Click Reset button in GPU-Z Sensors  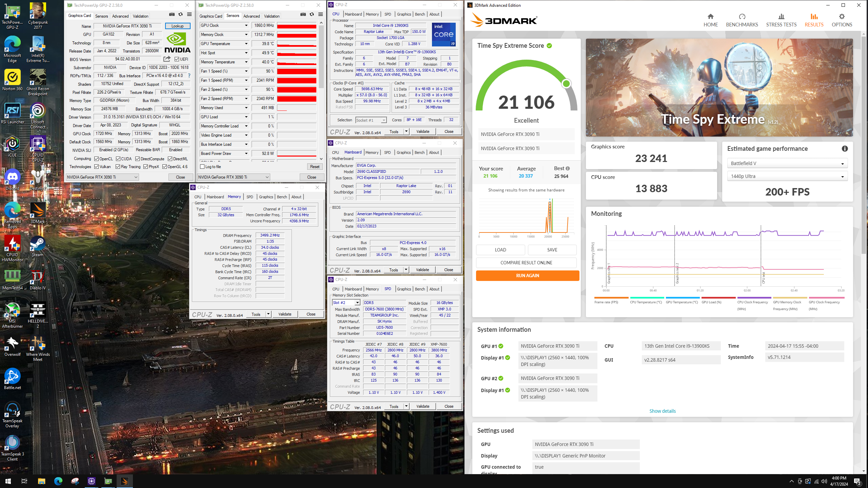315,166
